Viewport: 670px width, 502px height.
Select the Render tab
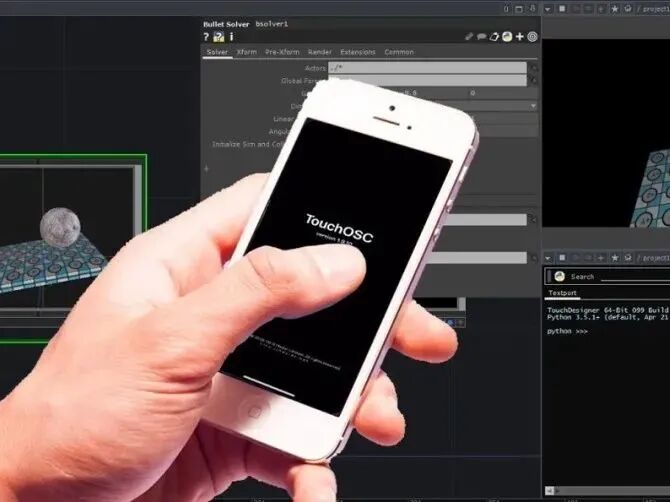tap(320, 52)
